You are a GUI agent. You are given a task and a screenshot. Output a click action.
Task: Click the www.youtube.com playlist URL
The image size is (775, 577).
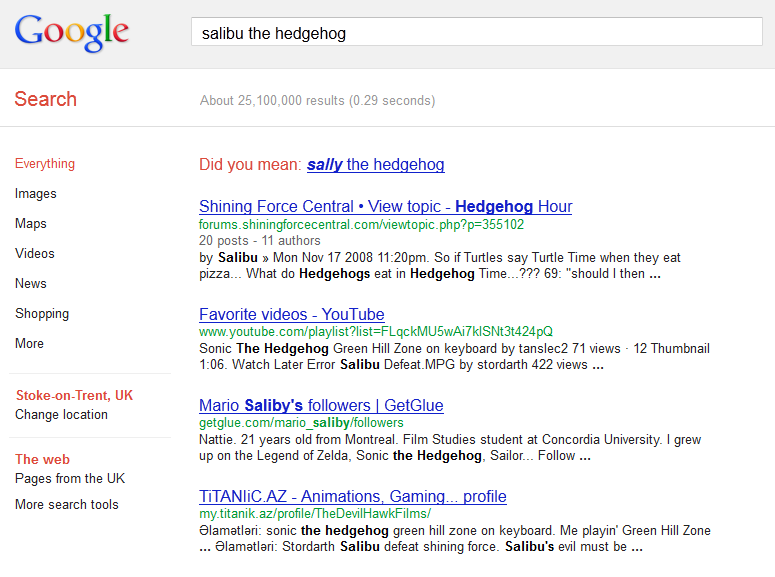point(376,331)
